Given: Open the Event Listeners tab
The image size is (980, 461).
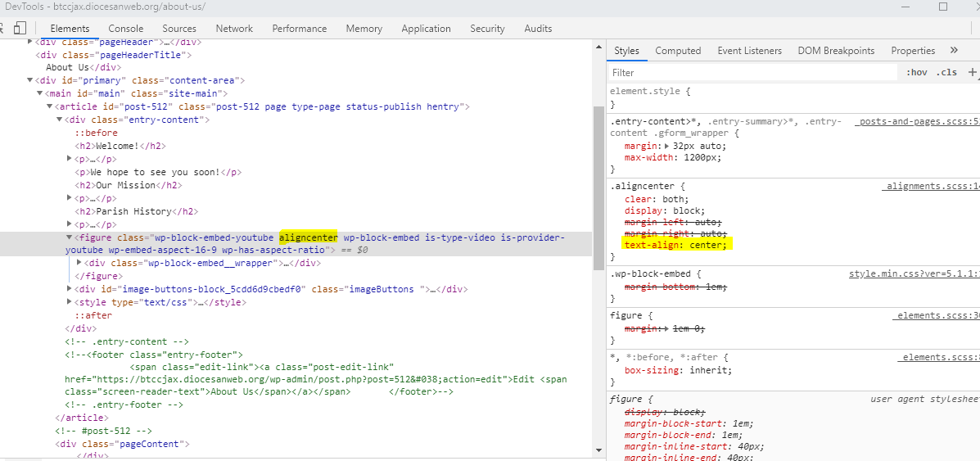Looking at the screenshot, I should pos(749,51).
